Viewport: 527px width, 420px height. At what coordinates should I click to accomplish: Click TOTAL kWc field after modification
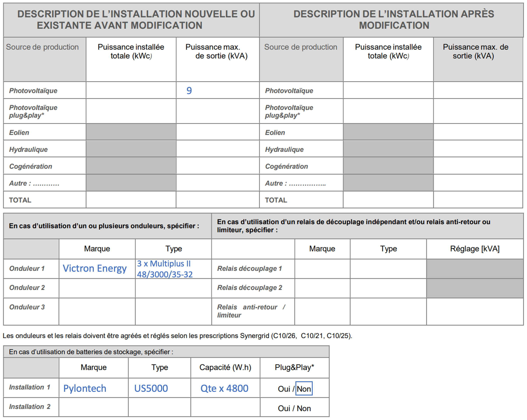point(388,200)
